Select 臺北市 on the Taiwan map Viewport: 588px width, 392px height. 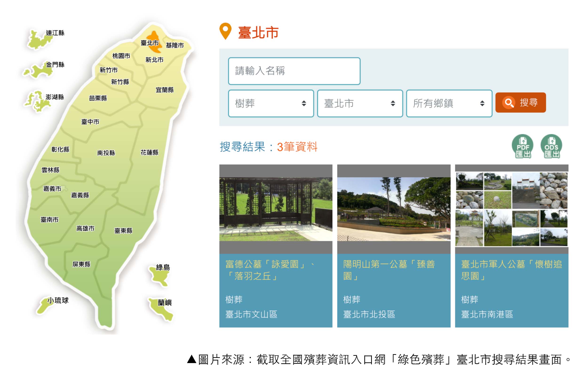click(x=150, y=43)
